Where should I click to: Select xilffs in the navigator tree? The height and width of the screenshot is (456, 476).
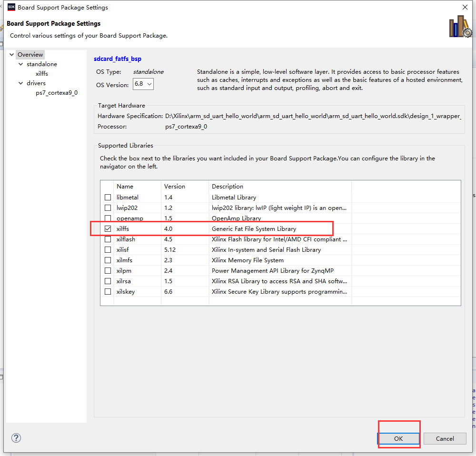[42, 74]
